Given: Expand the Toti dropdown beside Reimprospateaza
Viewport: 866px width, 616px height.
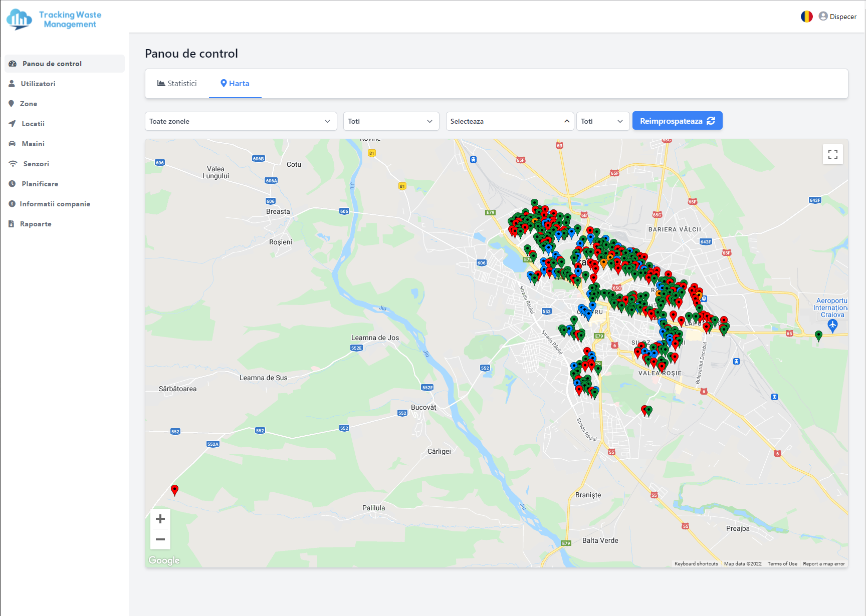Looking at the screenshot, I should click(x=602, y=121).
